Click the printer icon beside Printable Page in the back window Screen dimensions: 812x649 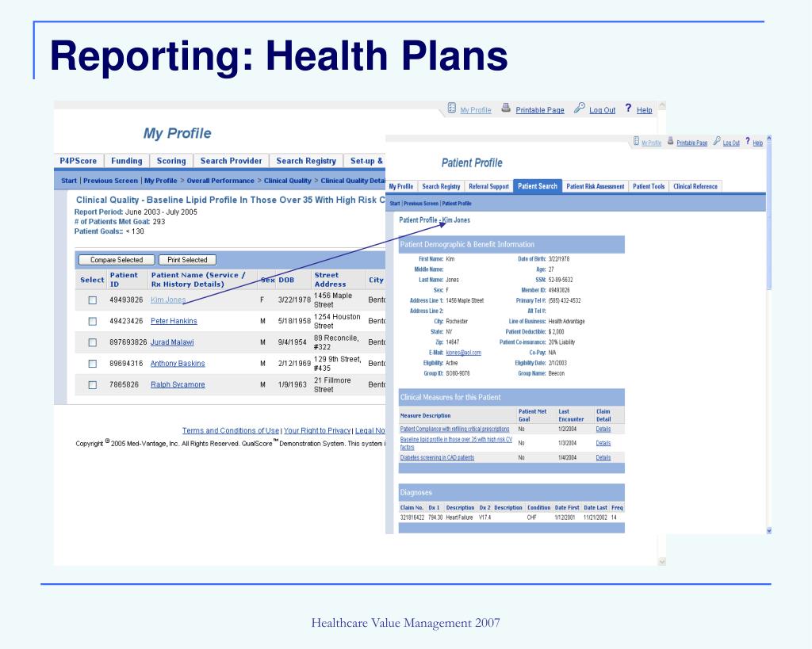pyautogui.click(x=506, y=108)
